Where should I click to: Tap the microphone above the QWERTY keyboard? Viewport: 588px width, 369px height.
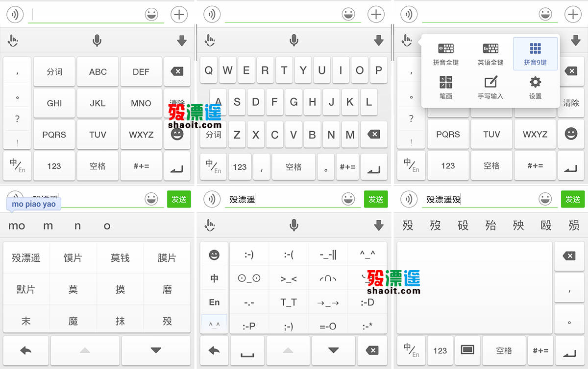point(294,40)
